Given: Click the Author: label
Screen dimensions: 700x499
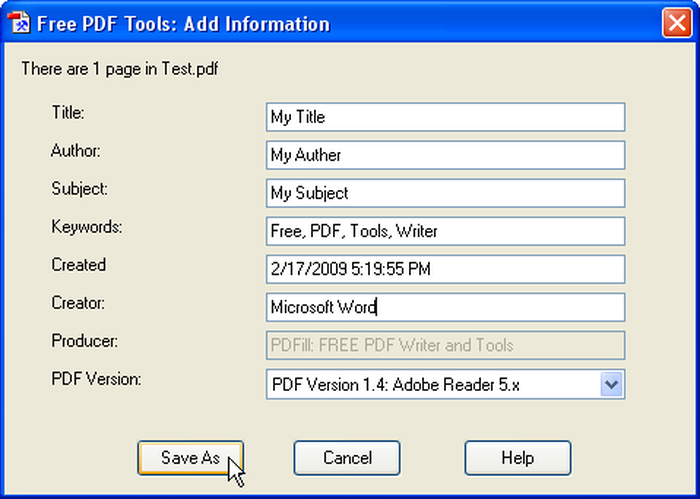Looking at the screenshot, I should point(76,151).
